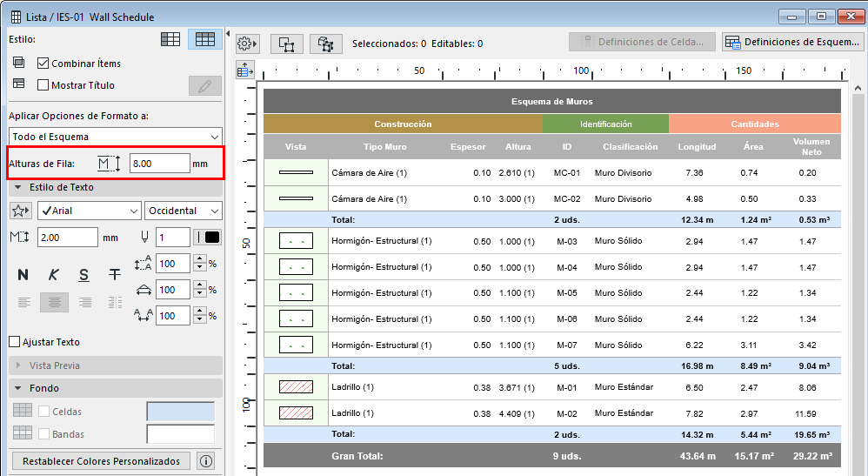This screenshot has height=476, width=868.
Task: Click the Gran Total row label
Action: tap(357, 456)
